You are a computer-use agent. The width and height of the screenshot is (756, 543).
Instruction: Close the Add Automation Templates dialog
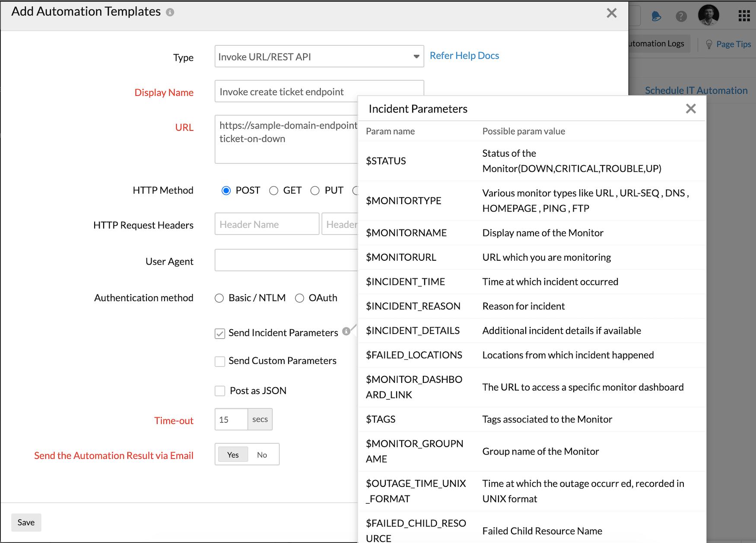pos(612,13)
